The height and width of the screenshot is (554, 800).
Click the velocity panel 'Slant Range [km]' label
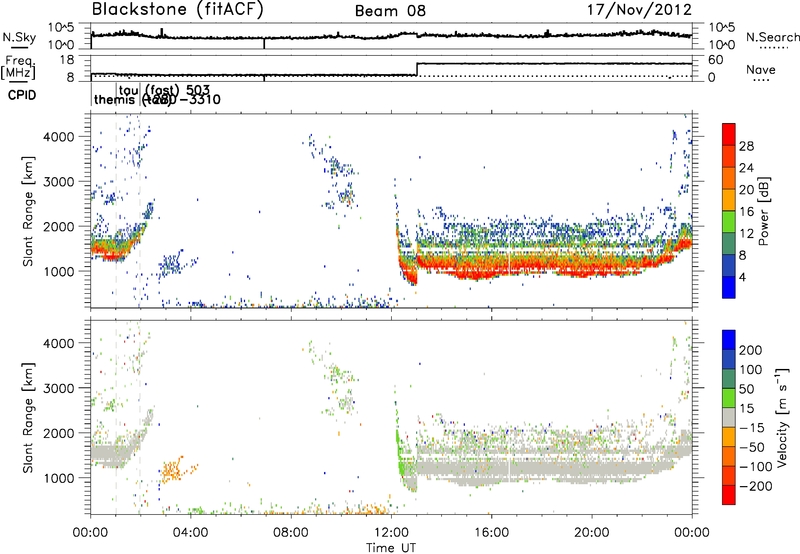pos(28,417)
